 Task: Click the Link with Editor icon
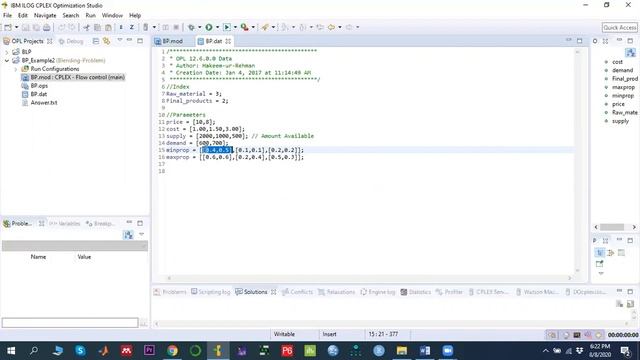point(106,41)
